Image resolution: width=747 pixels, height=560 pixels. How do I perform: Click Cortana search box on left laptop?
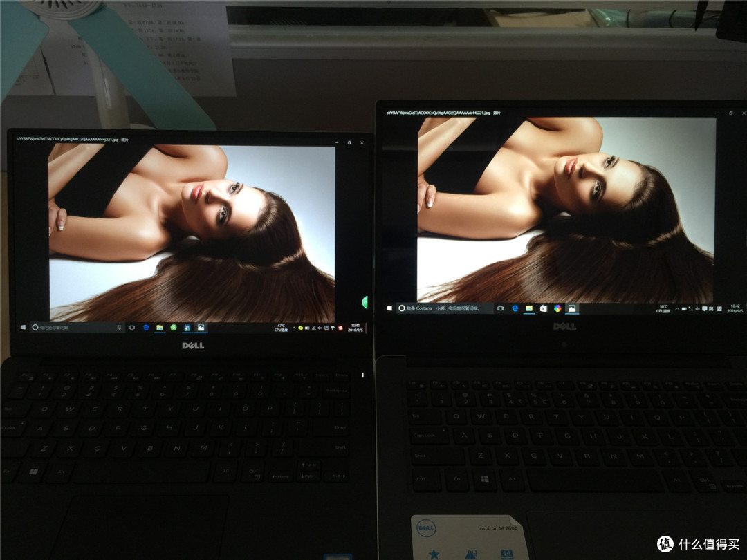tap(76, 328)
